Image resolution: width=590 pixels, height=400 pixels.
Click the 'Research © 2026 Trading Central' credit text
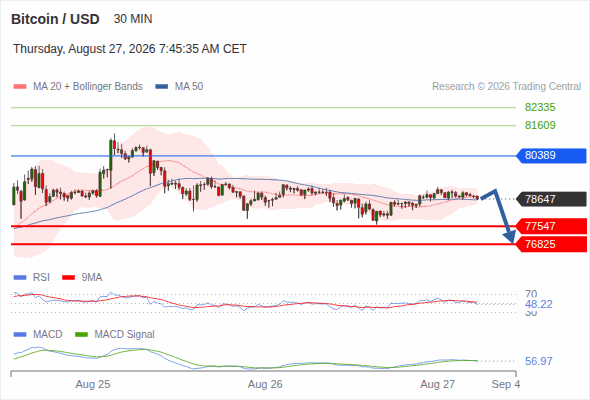(x=506, y=87)
